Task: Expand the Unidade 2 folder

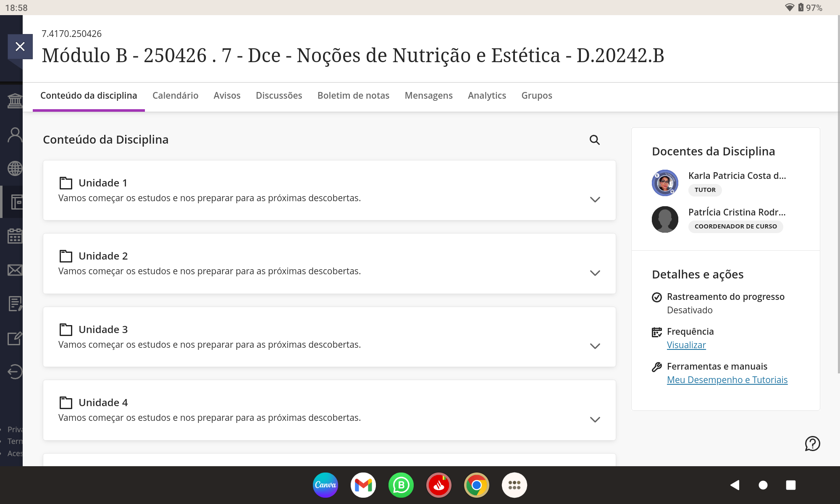Action: (595, 273)
